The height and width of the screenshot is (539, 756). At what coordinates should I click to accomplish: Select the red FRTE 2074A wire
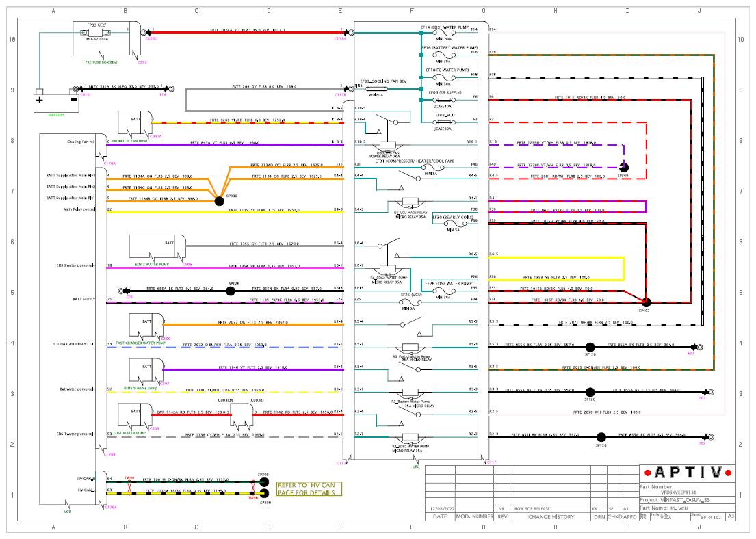[x=247, y=33]
